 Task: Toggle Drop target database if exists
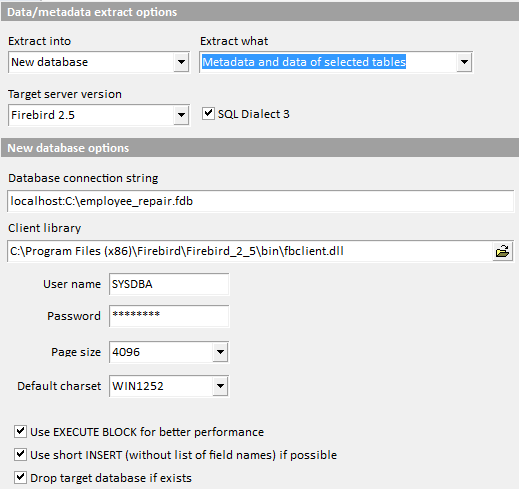20,477
